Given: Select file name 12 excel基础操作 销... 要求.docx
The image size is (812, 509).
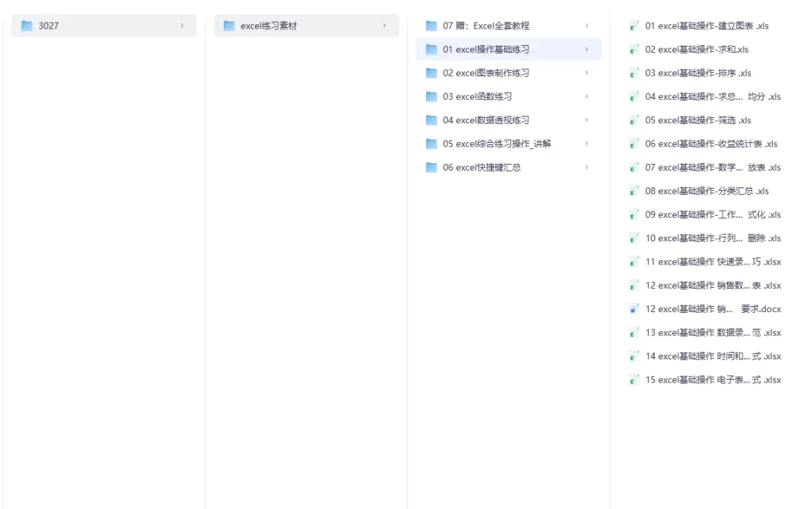Looking at the screenshot, I should (x=713, y=309).
